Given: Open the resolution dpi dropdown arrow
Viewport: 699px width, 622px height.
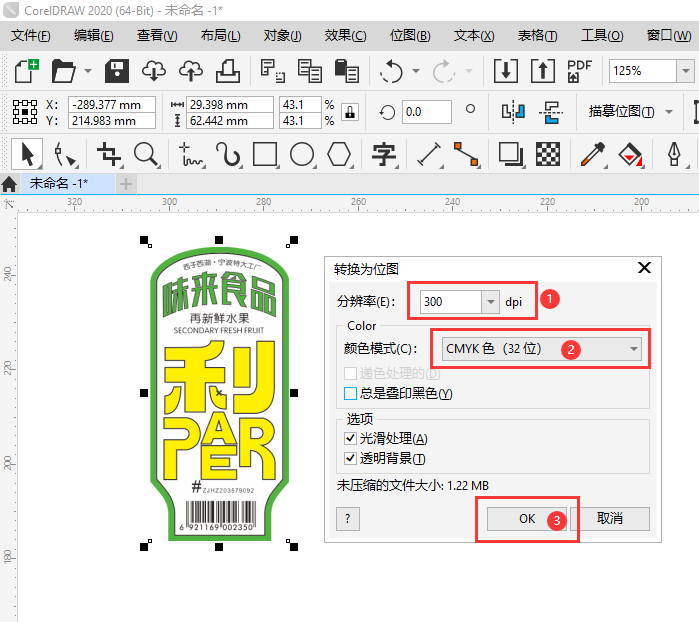Looking at the screenshot, I should coord(490,302).
